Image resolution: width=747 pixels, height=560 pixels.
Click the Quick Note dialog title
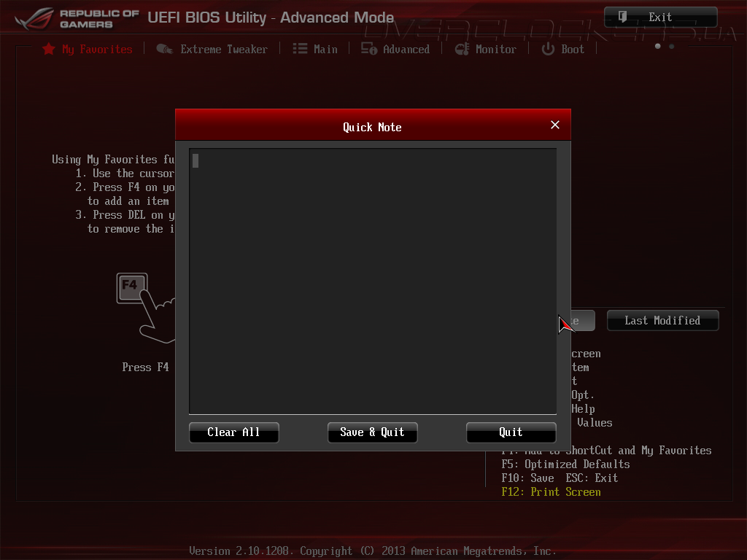pyautogui.click(x=373, y=128)
